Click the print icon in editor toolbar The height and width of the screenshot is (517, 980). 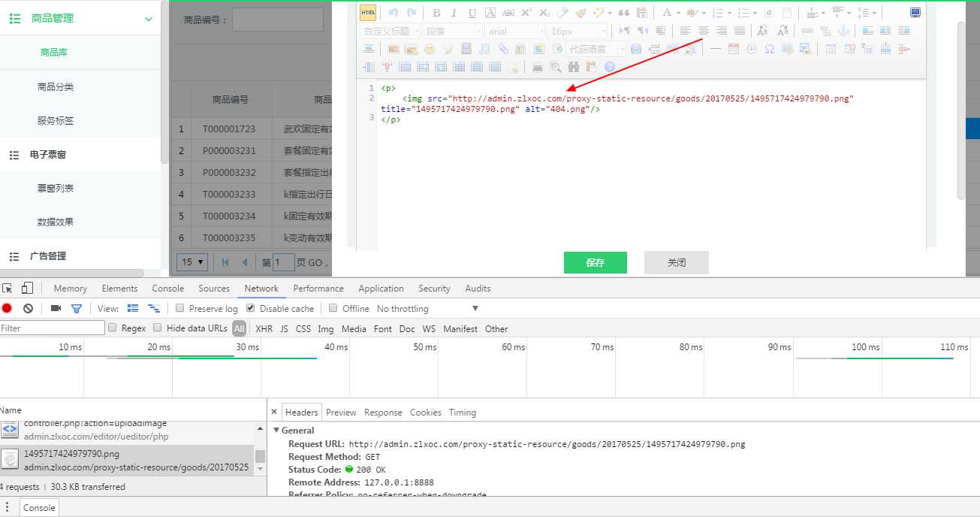click(538, 67)
